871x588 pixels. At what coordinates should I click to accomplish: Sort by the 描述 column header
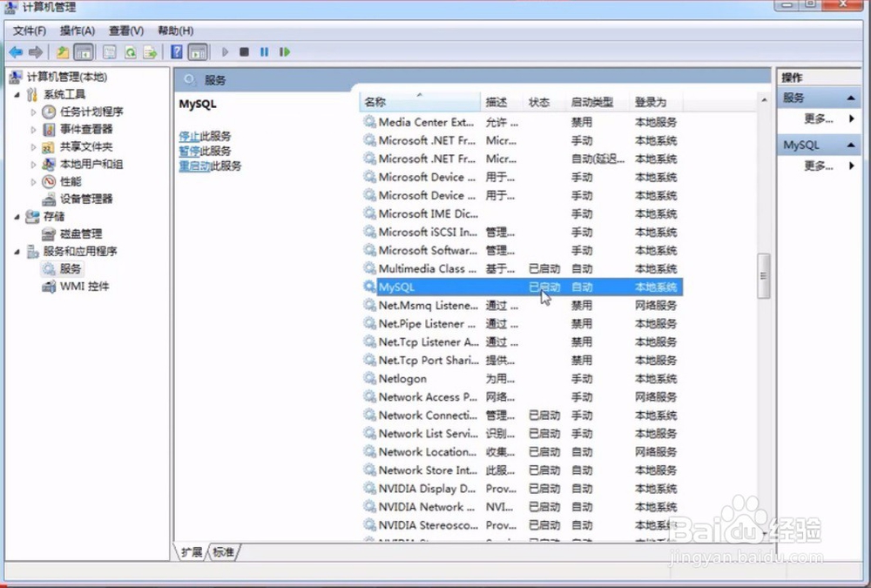(x=503, y=102)
